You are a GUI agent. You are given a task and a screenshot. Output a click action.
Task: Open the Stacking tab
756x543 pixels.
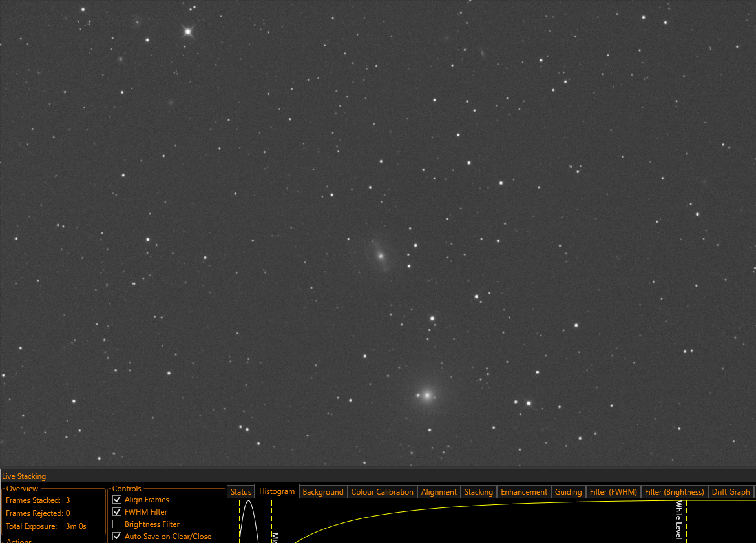click(478, 492)
